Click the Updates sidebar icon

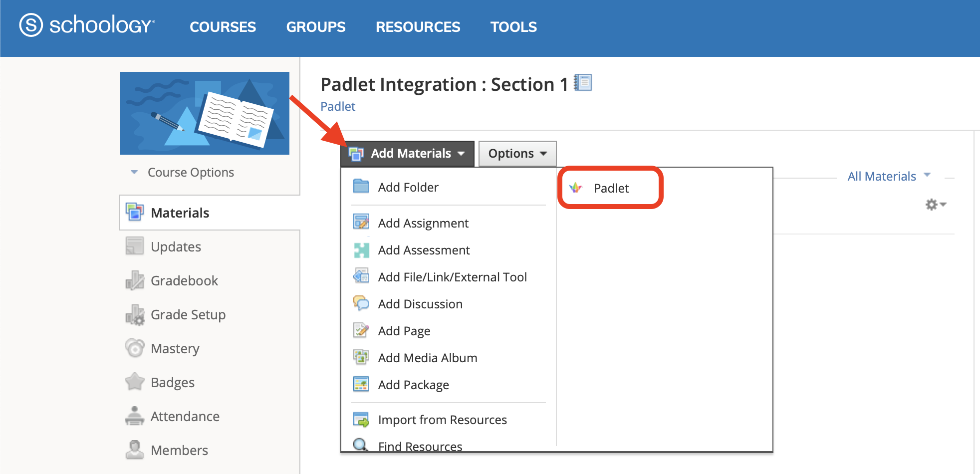pyautogui.click(x=135, y=246)
